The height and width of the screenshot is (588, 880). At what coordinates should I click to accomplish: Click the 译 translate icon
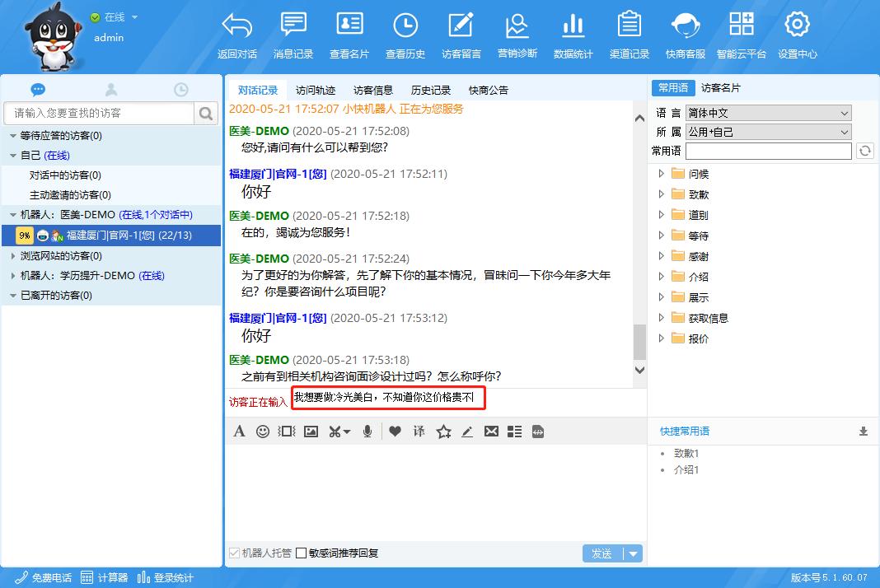419,431
